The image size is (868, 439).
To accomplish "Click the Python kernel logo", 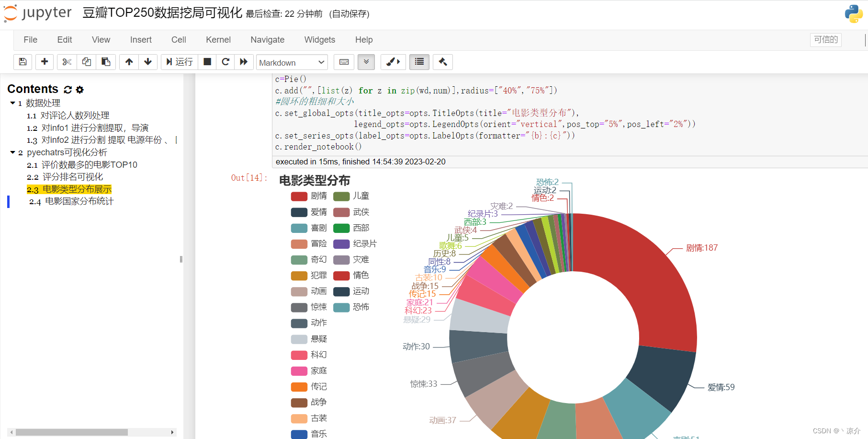I will [854, 14].
